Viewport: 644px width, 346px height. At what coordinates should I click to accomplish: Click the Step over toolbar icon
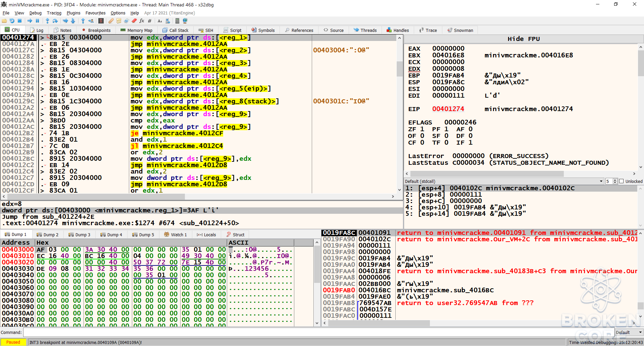(55, 21)
